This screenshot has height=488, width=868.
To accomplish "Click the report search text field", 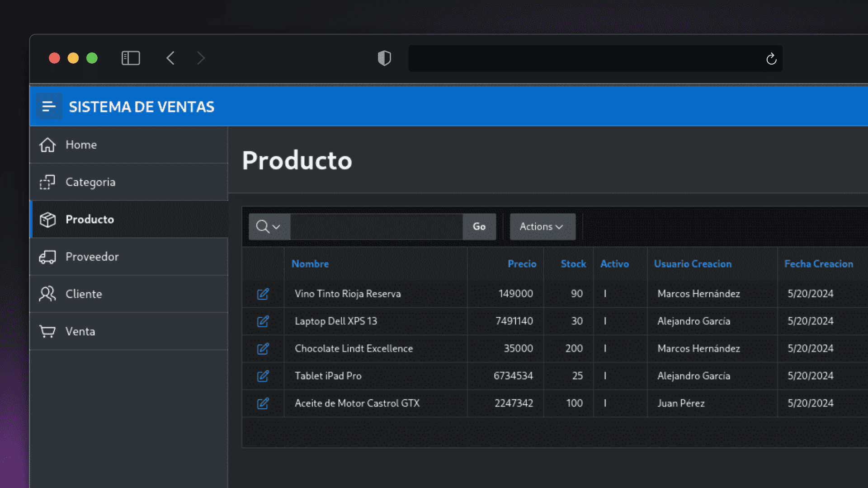I will [x=376, y=226].
